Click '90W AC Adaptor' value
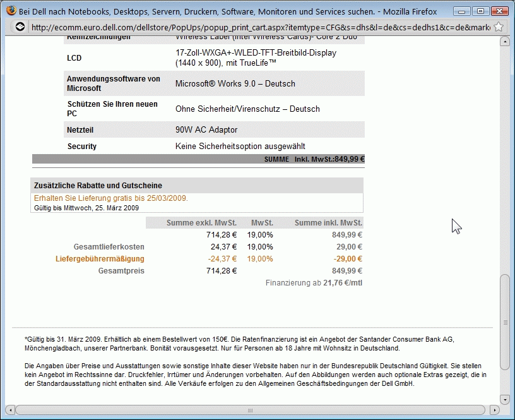The height and width of the screenshot is (420, 515). click(206, 129)
